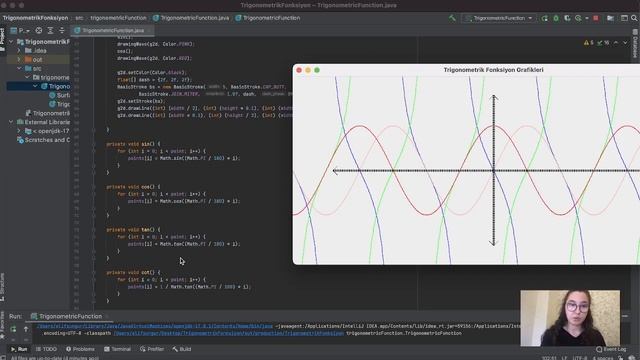Image resolution: width=640 pixels, height=360 pixels.
Task: Click the red Stop icon in toolbar
Action: tap(596, 18)
